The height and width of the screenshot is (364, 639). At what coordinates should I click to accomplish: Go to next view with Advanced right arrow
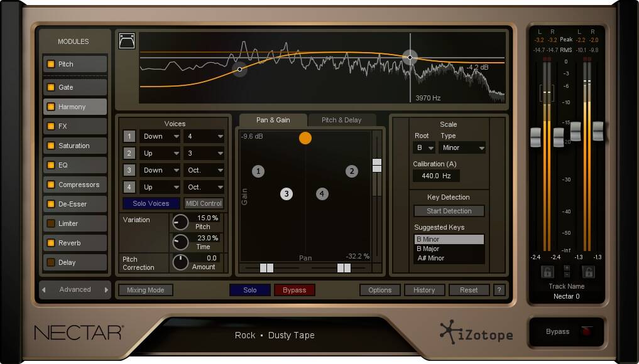point(106,290)
